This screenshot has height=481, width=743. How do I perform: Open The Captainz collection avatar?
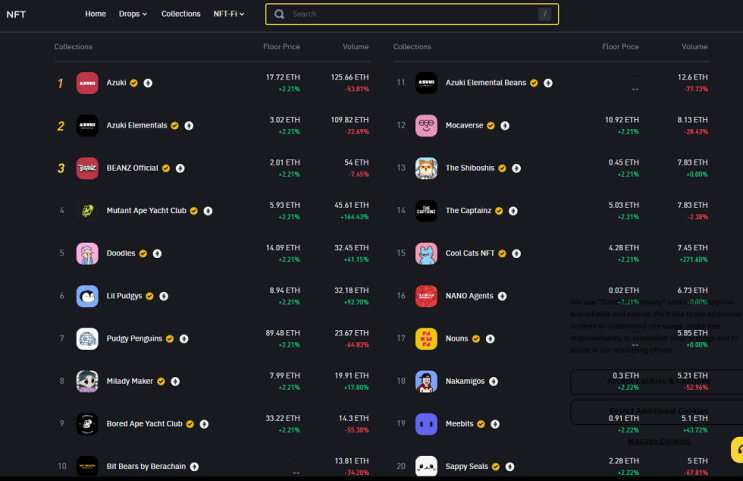click(426, 211)
